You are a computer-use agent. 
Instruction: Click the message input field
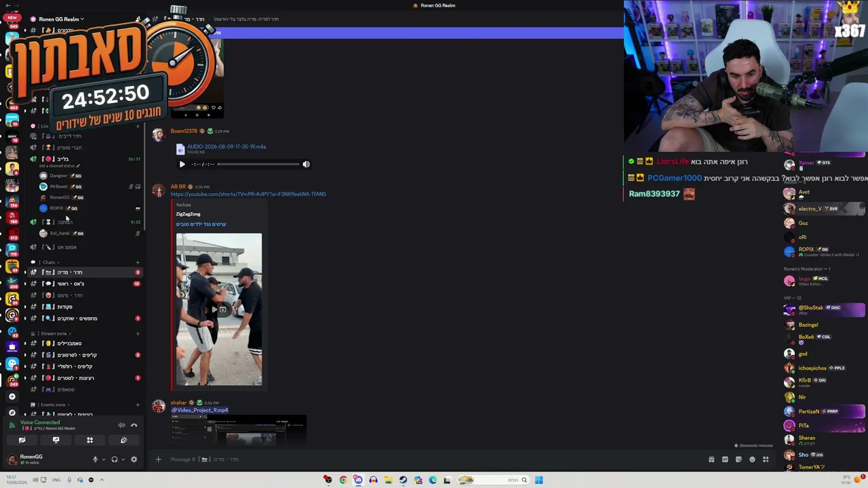434,460
